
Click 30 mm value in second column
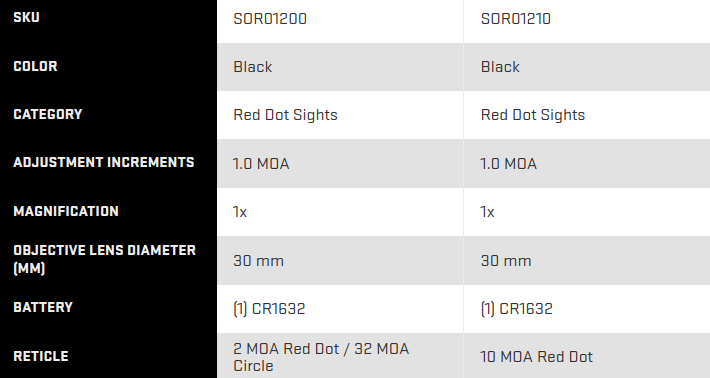tap(506, 261)
